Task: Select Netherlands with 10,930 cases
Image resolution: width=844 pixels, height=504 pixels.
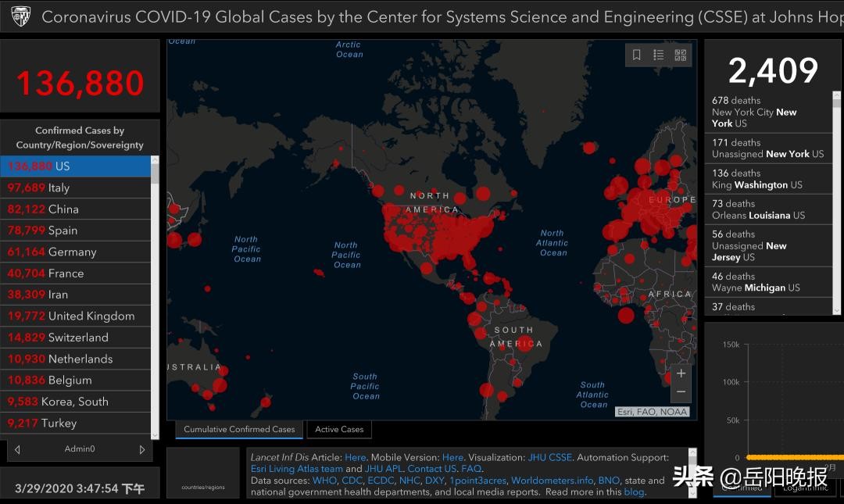Action: click(x=75, y=359)
